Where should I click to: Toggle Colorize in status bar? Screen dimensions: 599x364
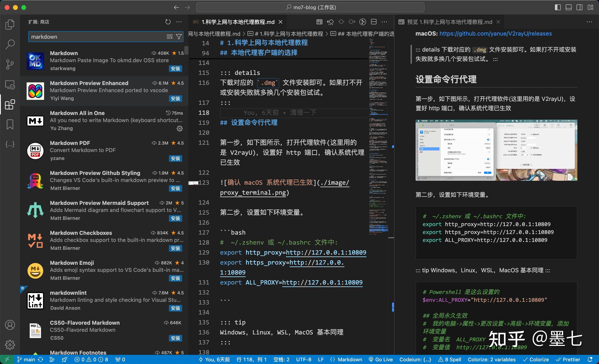pyautogui.click(x=536, y=359)
